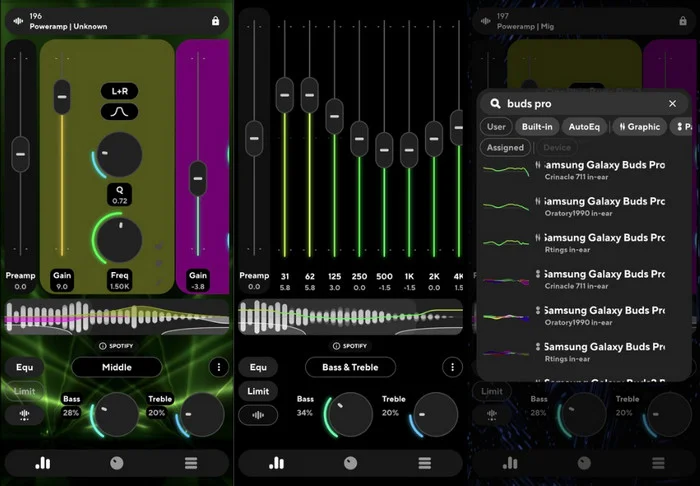Tap the visualizer icon below Limit, left screen
The height and width of the screenshot is (486, 700).
coord(25,415)
